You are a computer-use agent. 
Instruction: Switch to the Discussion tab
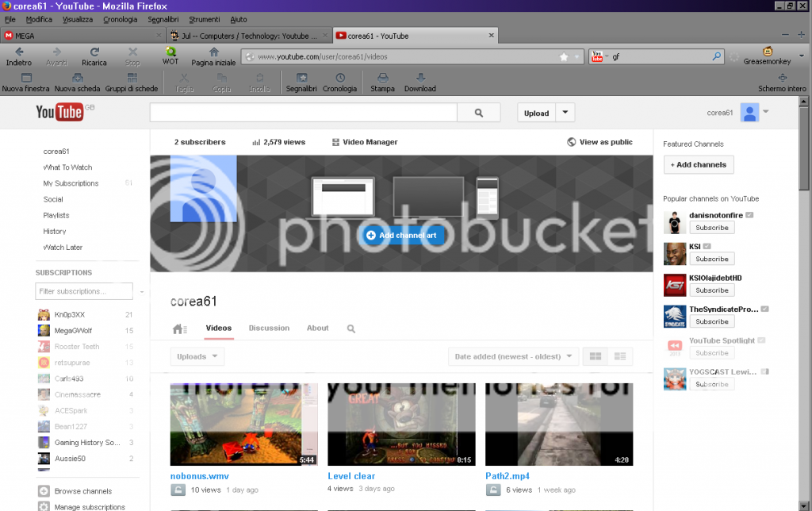pyautogui.click(x=269, y=328)
